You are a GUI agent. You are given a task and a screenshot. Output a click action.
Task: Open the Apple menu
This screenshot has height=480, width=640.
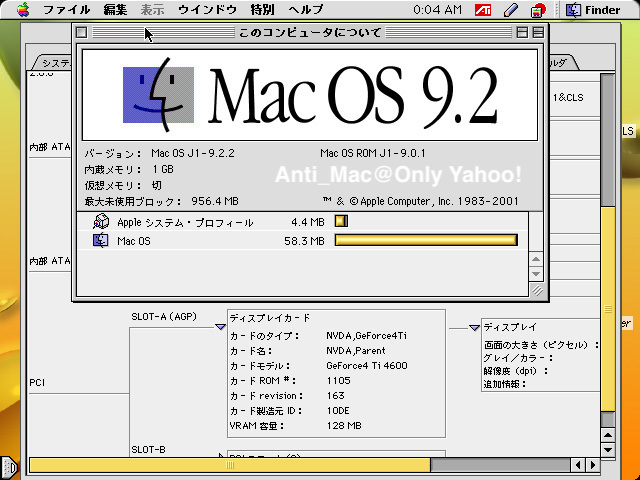point(23,9)
